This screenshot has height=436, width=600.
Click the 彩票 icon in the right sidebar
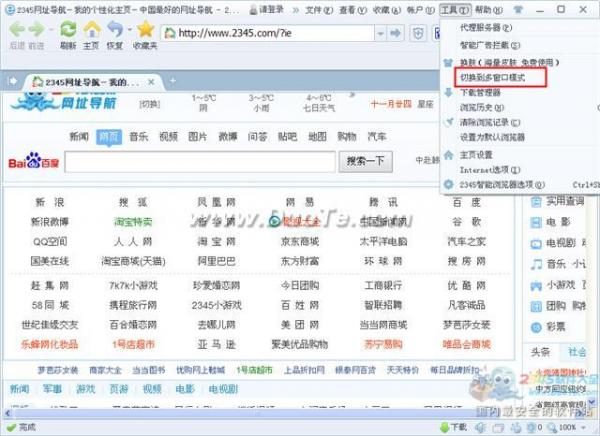point(536,327)
